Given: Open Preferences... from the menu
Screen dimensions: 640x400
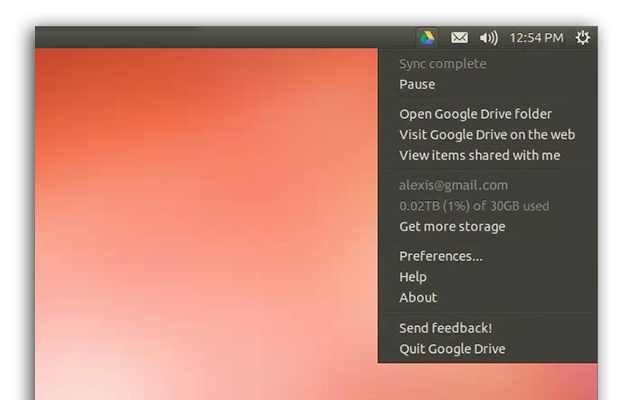Looking at the screenshot, I should pos(441,256).
